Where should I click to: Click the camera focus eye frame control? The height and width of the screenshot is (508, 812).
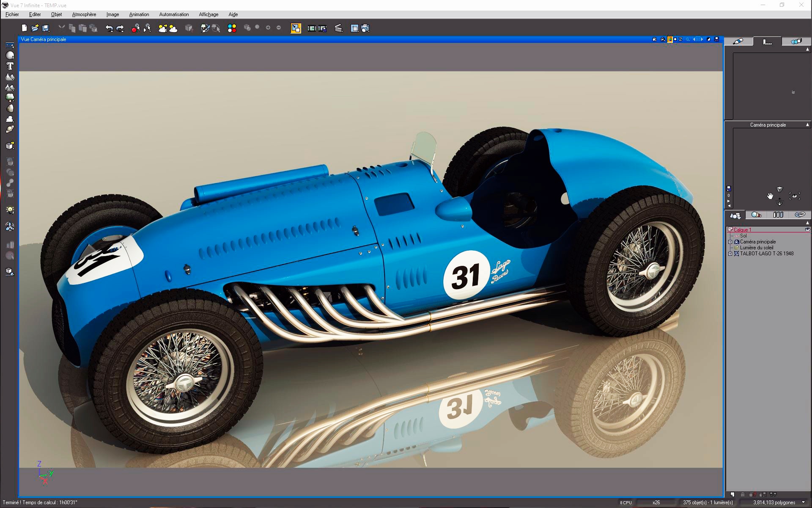[794, 196]
